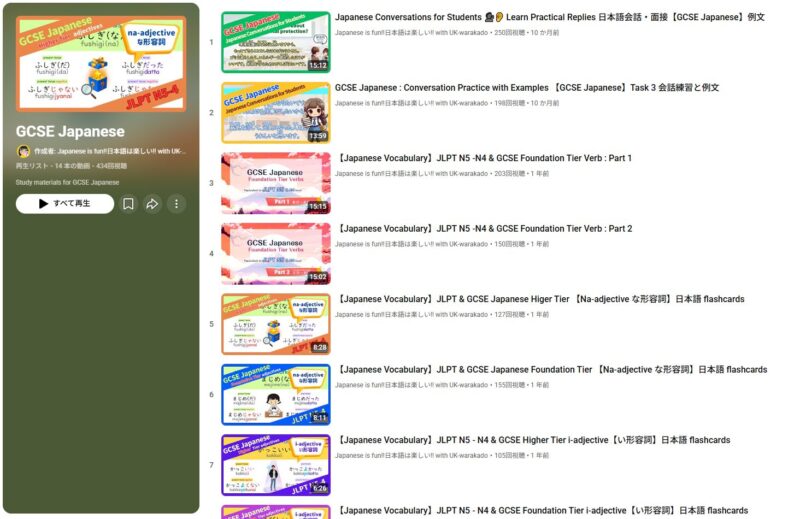Viewport: 800px width, 519px height.
Task: Open the Foundation Tier Na-adjective flashcards title
Action: [x=551, y=370]
